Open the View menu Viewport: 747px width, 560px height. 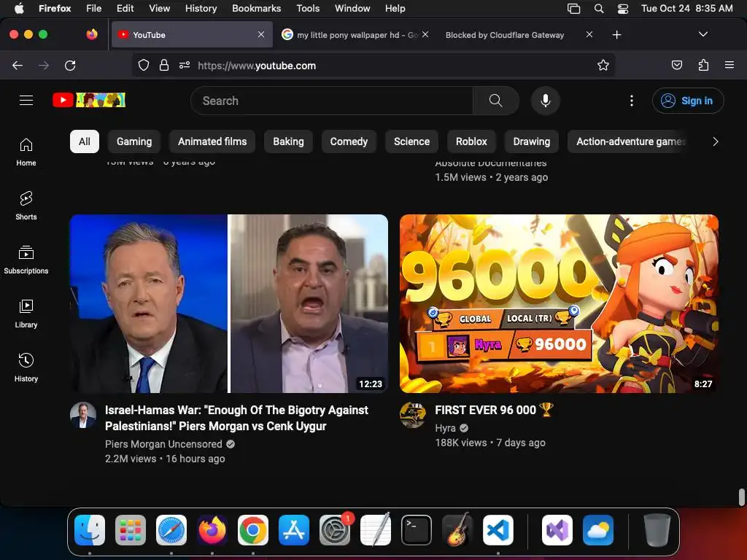(x=159, y=9)
